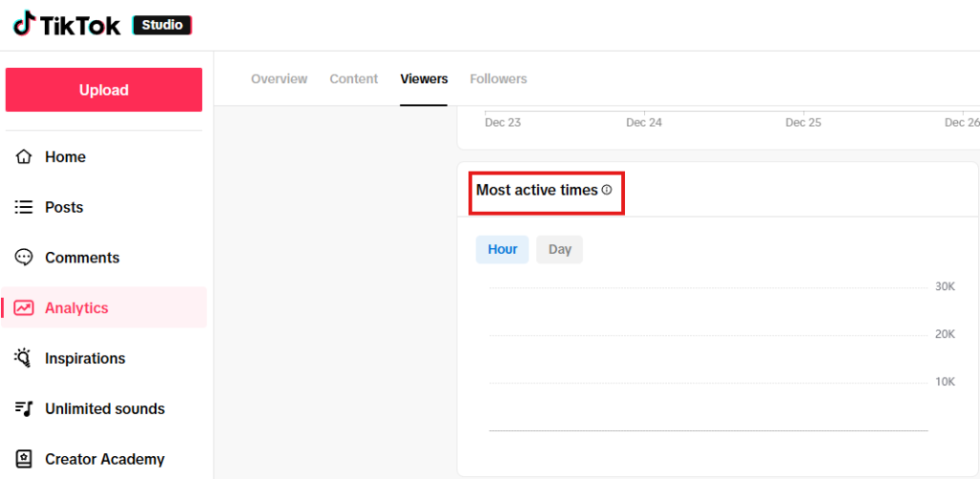This screenshot has height=479, width=980.
Task: Click the 20K axis value
Action: coord(945,334)
